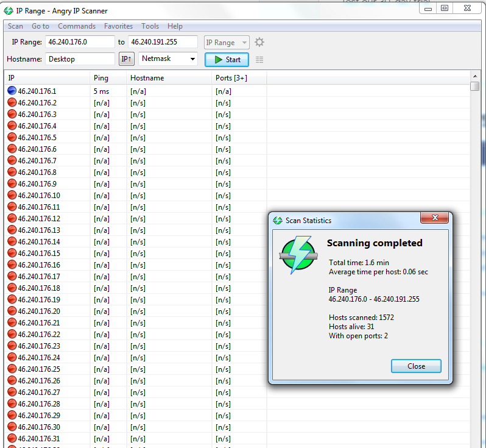The height and width of the screenshot is (448, 486).
Task: Select the row 46.240.176.15
Action: point(136,253)
